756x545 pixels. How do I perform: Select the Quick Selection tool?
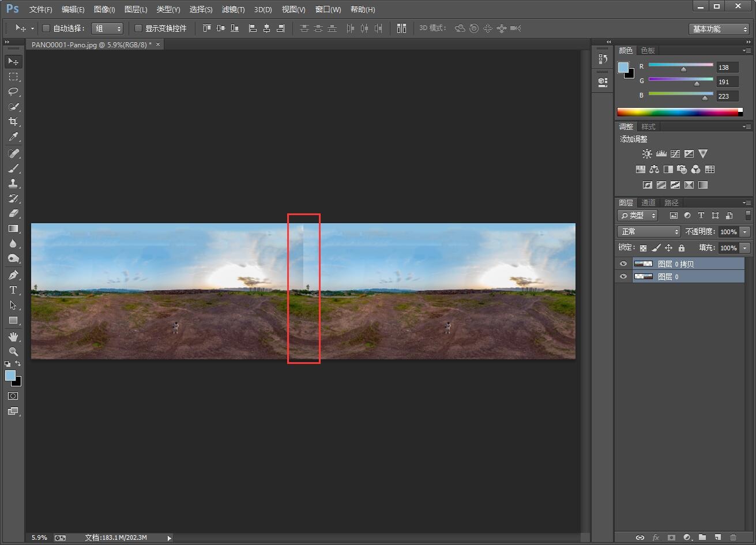click(13, 107)
